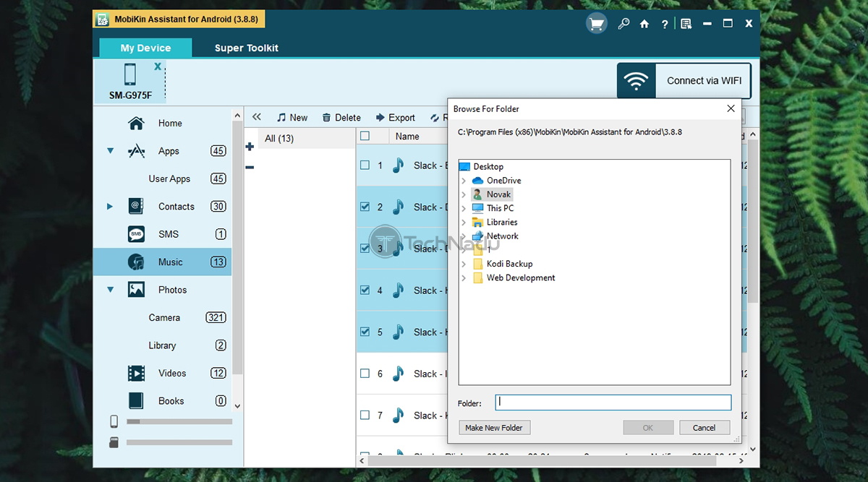Click the music note icon in row 6
Screen dimensions: 868x482
398,374
